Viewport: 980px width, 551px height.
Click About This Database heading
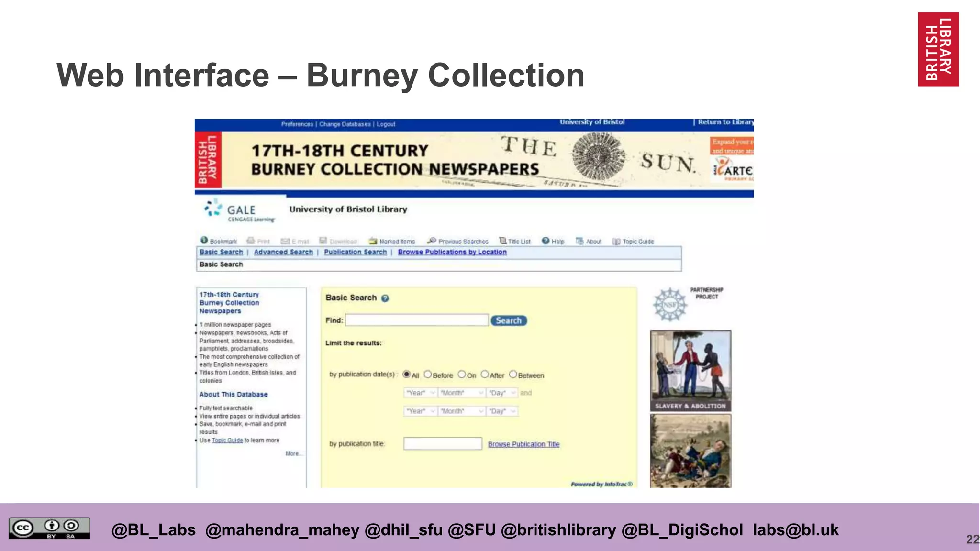[234, 395]
